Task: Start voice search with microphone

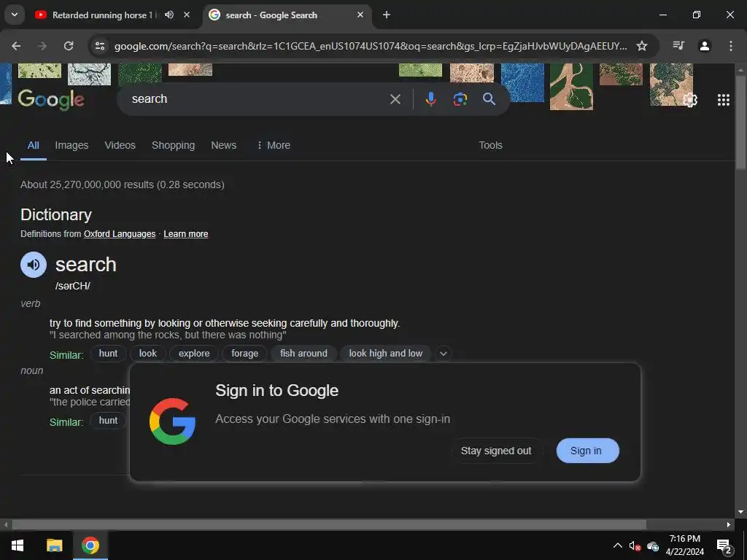Action: pos(430,99)
